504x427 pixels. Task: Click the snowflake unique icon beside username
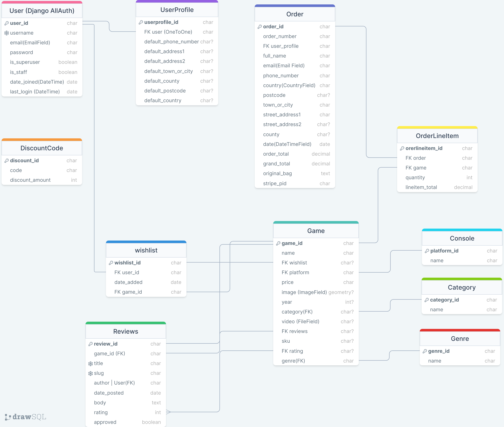tap(7, 33)
